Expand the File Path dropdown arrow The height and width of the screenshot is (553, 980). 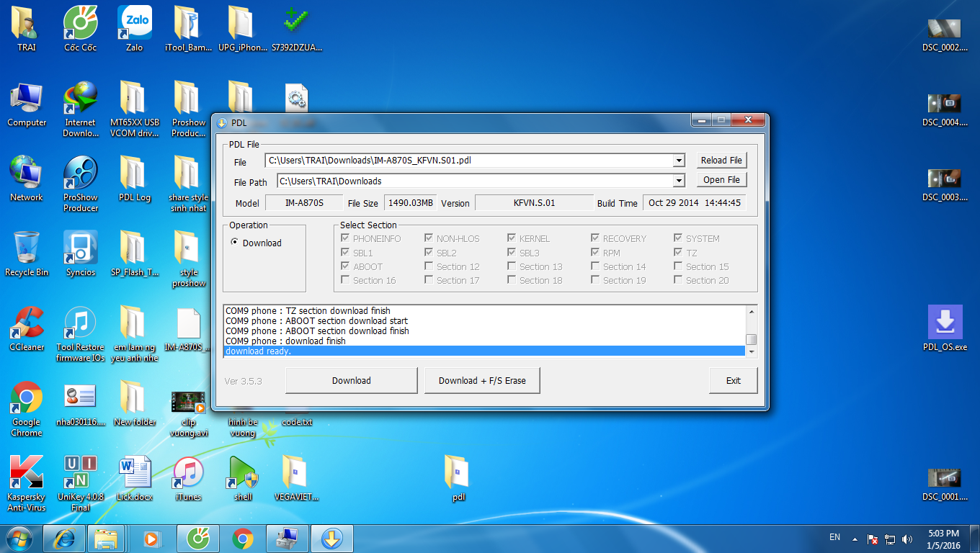click(679, 181)
